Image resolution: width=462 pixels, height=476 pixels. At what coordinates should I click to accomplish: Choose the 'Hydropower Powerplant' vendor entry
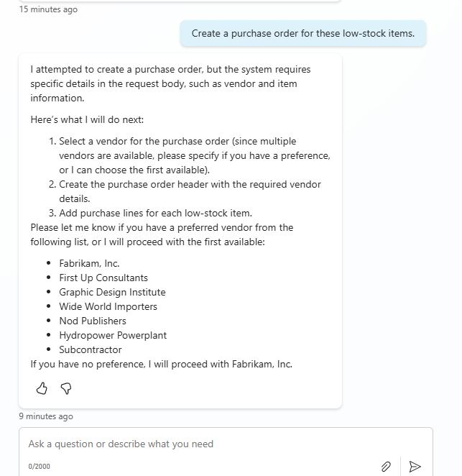tap(113, 335)
